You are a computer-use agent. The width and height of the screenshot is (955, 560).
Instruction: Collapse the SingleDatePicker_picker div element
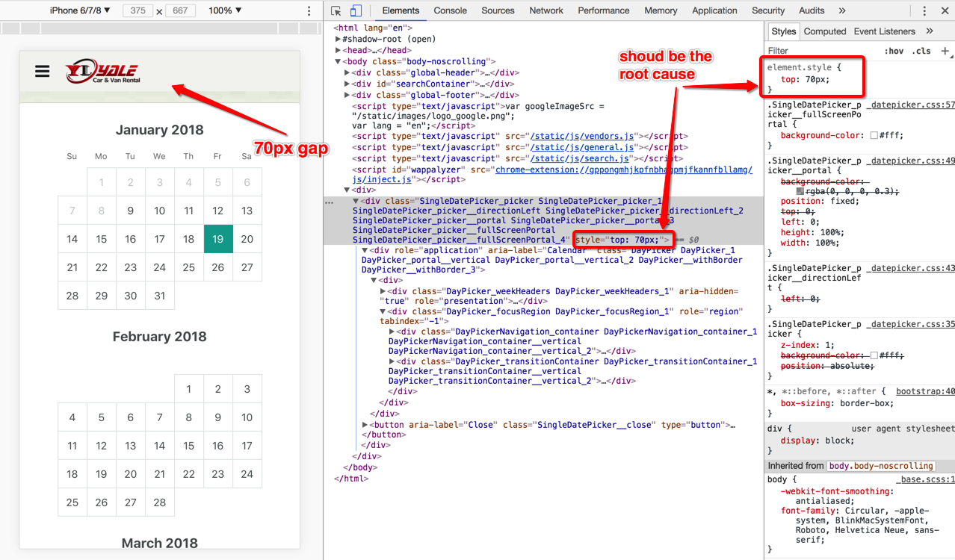click(x=356, y=200)
